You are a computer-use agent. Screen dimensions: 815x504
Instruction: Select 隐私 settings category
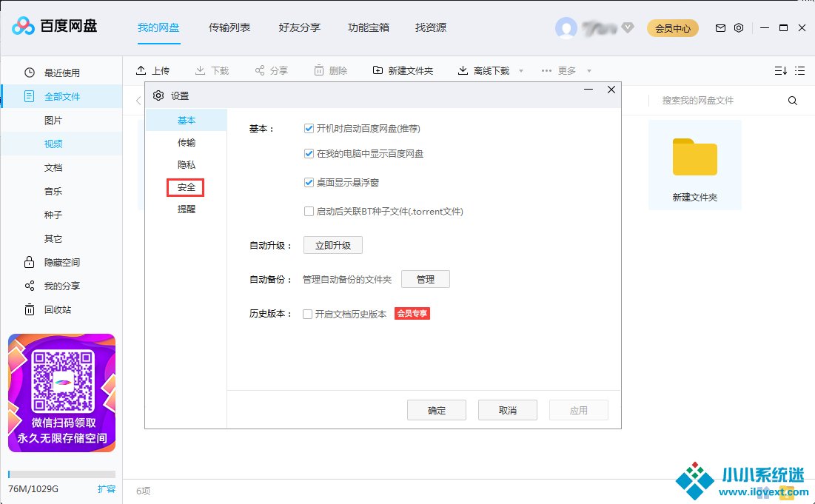(x=187, y=165)
